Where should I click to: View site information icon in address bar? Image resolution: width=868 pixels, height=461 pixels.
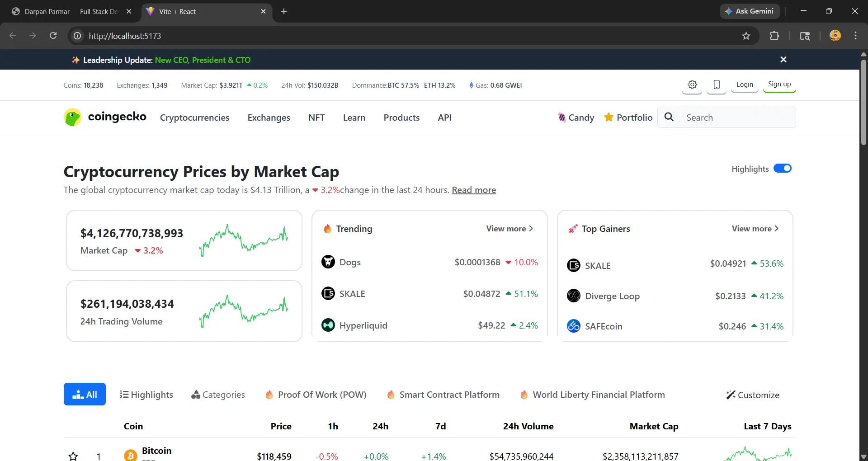(78, 36)
